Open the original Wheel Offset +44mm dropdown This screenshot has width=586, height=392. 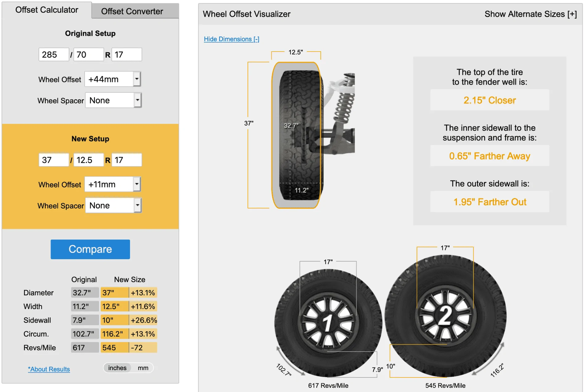tap(113, 79)
